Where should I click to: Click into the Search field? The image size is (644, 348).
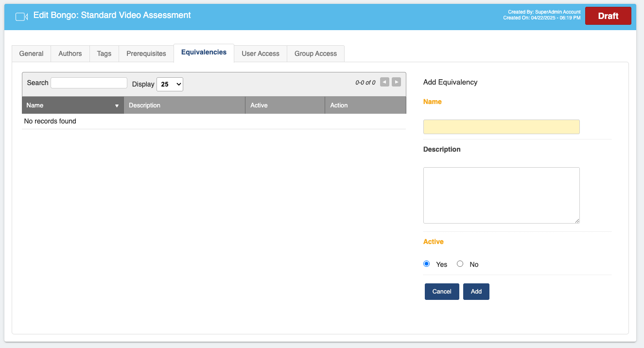(x=89, y=83)
